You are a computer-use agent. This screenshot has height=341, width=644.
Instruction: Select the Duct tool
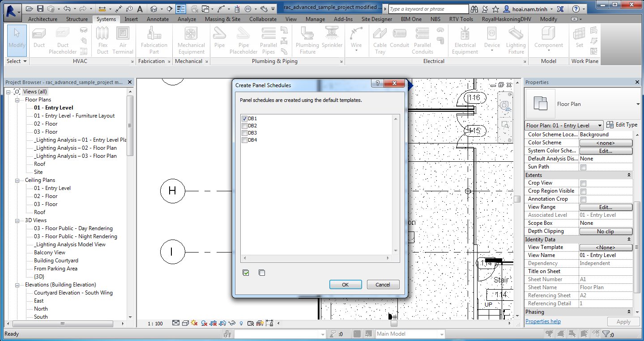38,40
